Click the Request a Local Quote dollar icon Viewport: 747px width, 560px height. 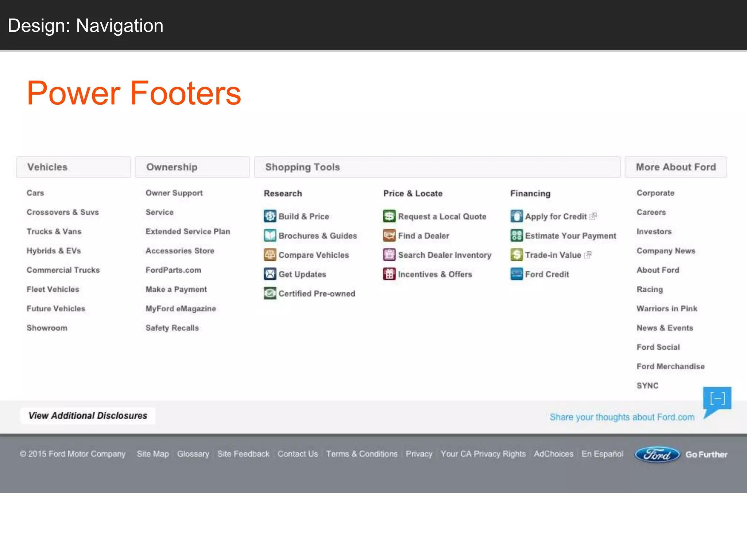389,216
